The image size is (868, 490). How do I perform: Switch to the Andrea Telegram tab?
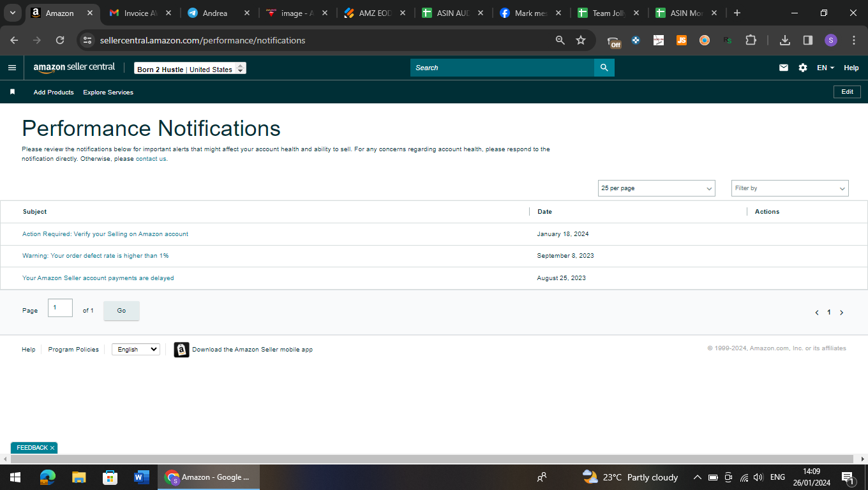coord(218,13)
